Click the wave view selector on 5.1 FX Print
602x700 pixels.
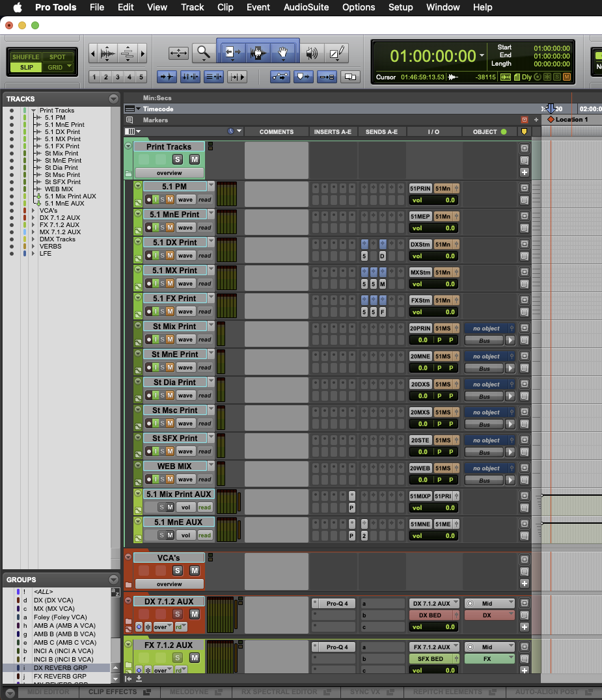(x=185, y=312)
